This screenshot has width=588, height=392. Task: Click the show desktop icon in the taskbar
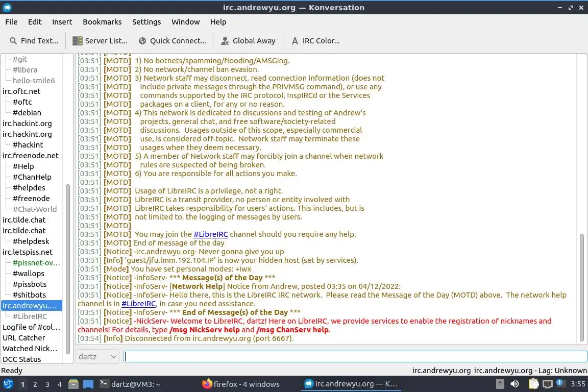[88, 384]
